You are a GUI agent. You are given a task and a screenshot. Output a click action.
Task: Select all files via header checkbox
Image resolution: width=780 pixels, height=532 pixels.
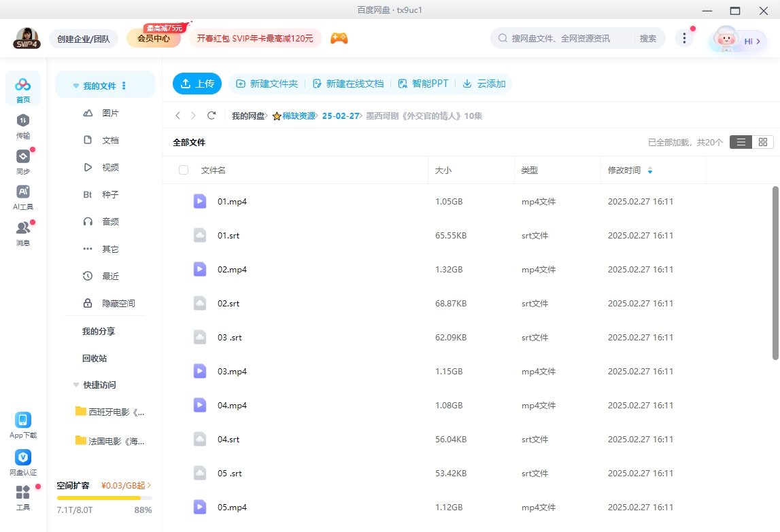(184, 170)
